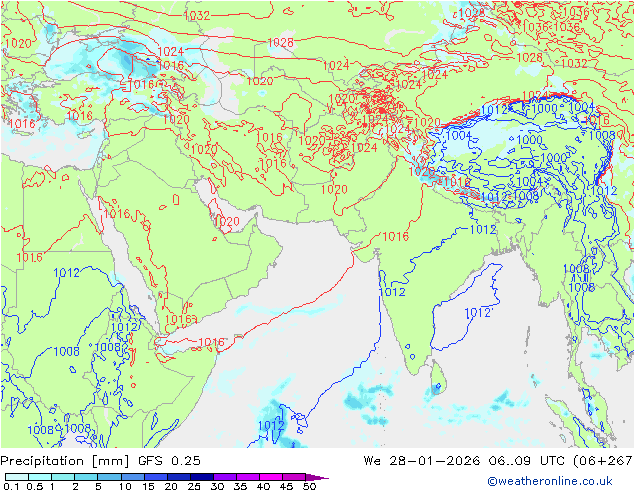Pick the legend swatch between 35 and 40
This screenshot has height=490, width=634.
coord(248,477)
